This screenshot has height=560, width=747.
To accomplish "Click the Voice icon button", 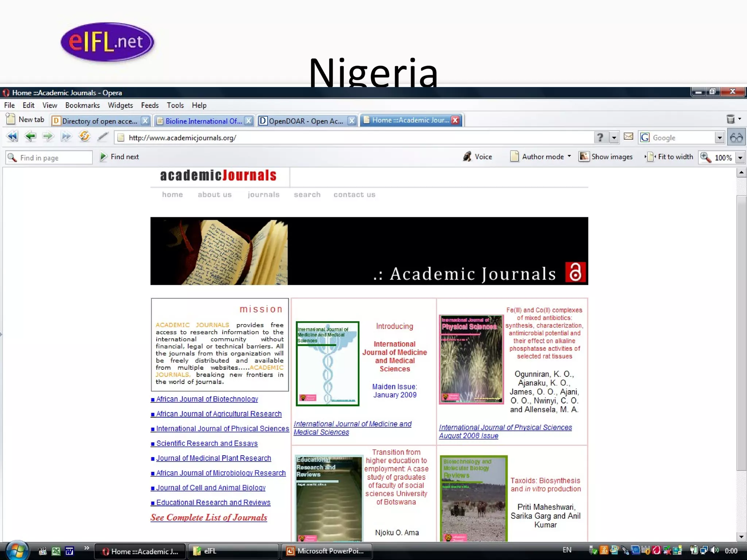I will pos(467,156).
